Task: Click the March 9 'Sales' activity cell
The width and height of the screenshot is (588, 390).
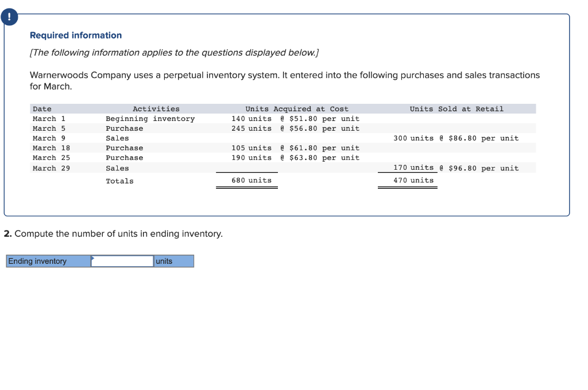Action: pos(117,138)
